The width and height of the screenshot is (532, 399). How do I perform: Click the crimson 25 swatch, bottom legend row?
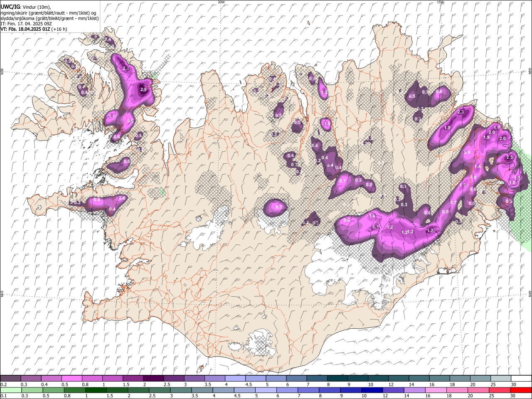[x=499, y=390]
